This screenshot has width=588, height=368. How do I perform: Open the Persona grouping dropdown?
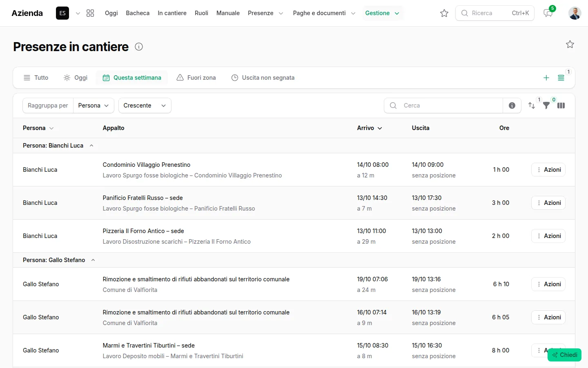tap(94, 105)
